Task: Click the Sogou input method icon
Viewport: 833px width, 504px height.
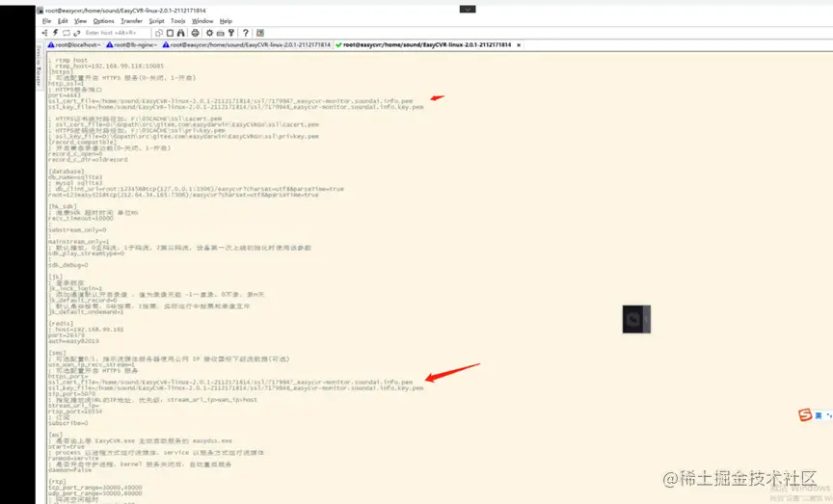Action: (x=805, y=414)
